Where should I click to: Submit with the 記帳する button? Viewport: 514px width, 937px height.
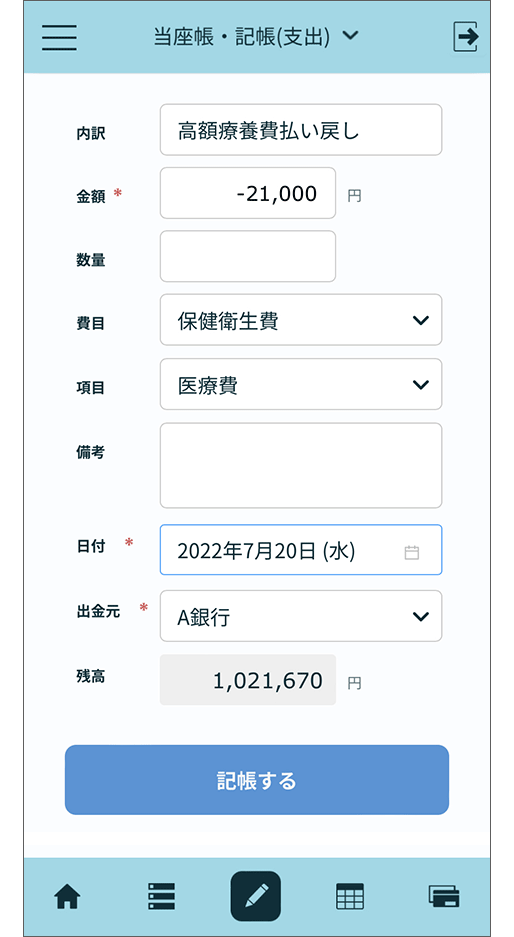click(257, 780)
